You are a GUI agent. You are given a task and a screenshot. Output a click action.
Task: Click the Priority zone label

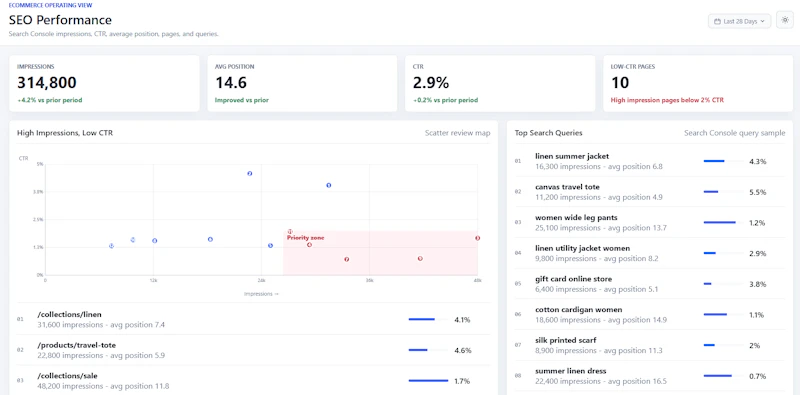click(x=306, y=238)
